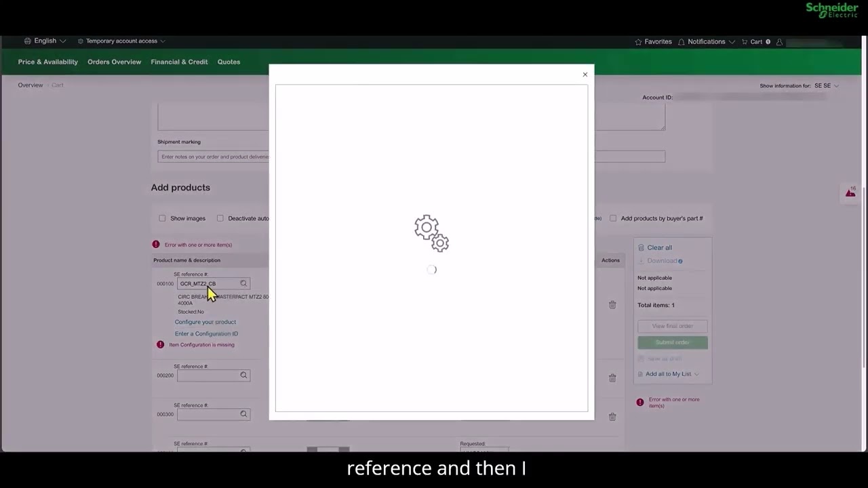Viewport: 868px width, 488px height.
Task: Click the Item Configuration is missing error icon
Action: pos(160,344)
